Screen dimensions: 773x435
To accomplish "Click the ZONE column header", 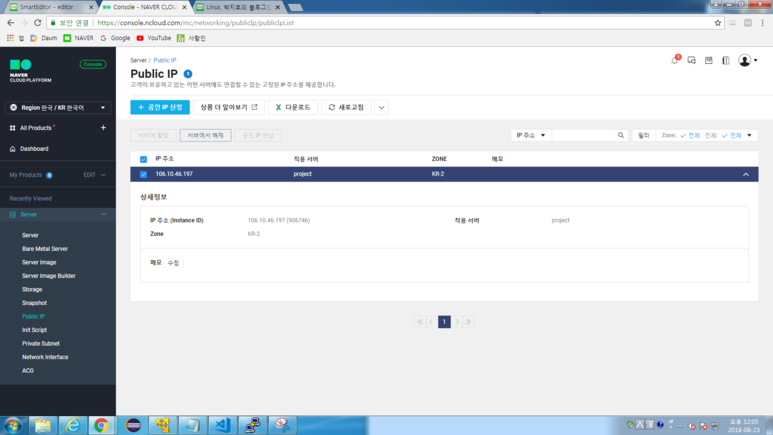I will [x=439, y=159].
